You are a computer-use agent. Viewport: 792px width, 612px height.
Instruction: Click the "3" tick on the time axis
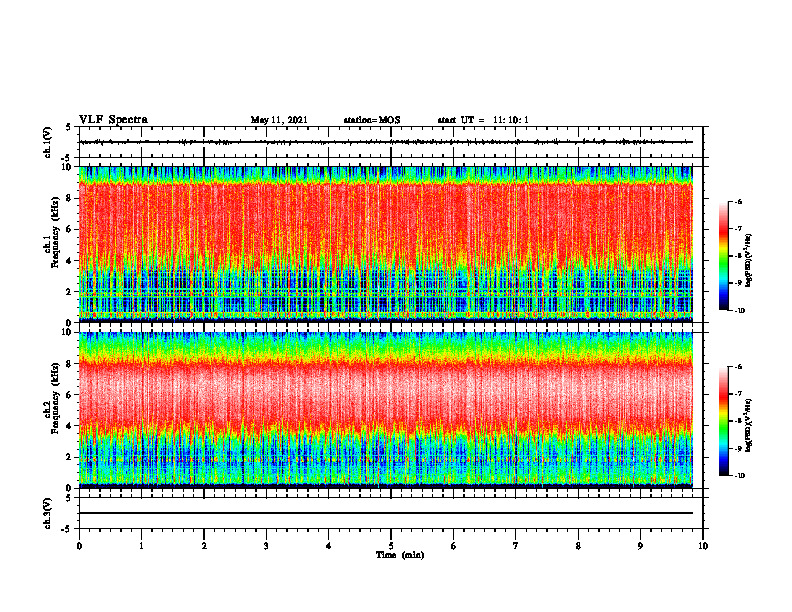266,546
